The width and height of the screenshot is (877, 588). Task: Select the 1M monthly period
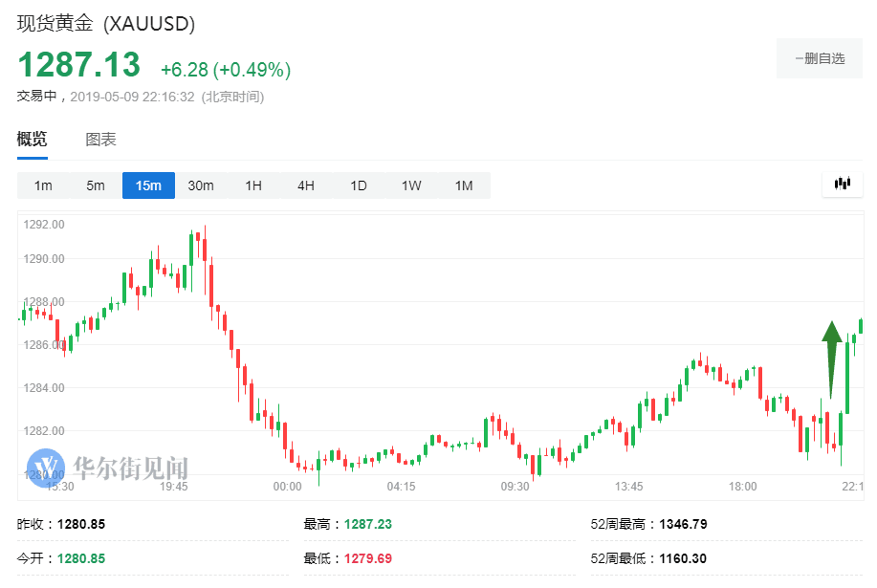(x=464, y=185)
